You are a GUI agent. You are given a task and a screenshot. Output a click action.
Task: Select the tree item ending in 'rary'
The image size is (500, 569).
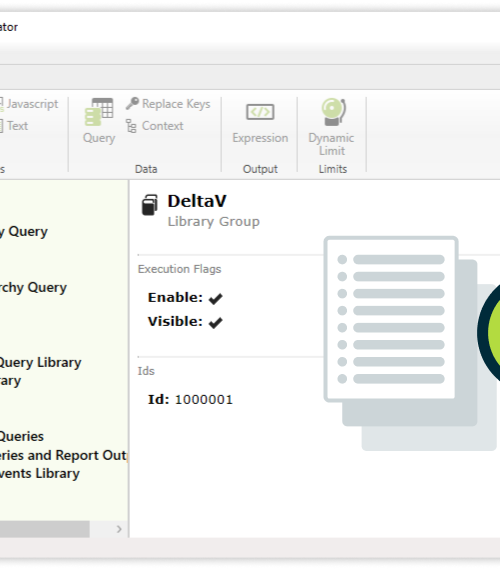[11, 381]
